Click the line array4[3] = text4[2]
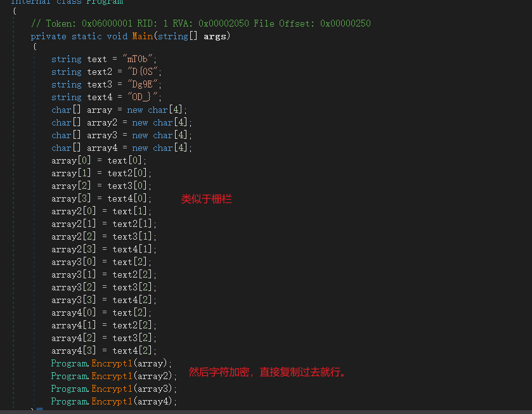The image size is (532, 414). 103,351
